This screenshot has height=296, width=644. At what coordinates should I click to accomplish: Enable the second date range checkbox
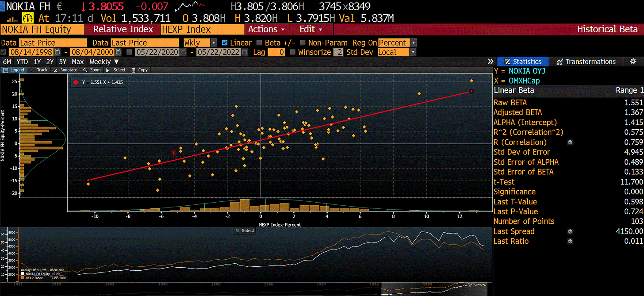129,52
